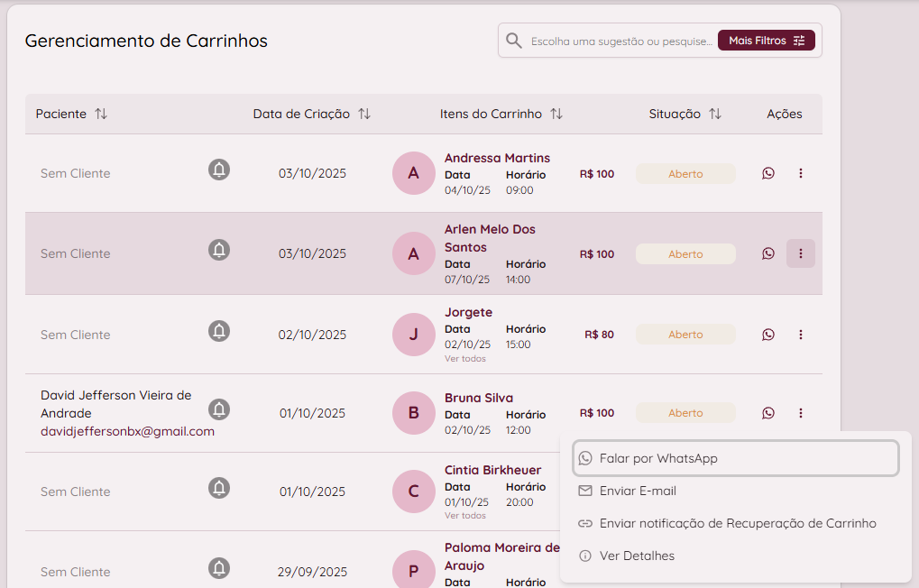
Task: Choose Enviar E-mail in the context menu
Action: pos(638,491)
